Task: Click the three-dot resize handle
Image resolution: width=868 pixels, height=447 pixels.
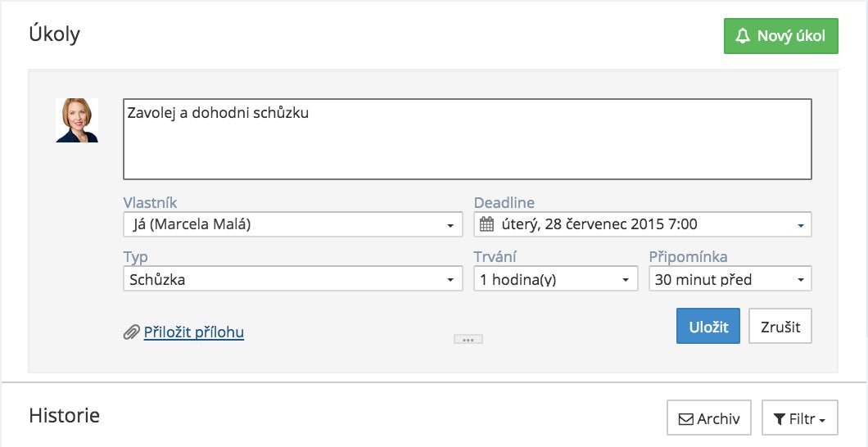Action: tap(468, 339)
